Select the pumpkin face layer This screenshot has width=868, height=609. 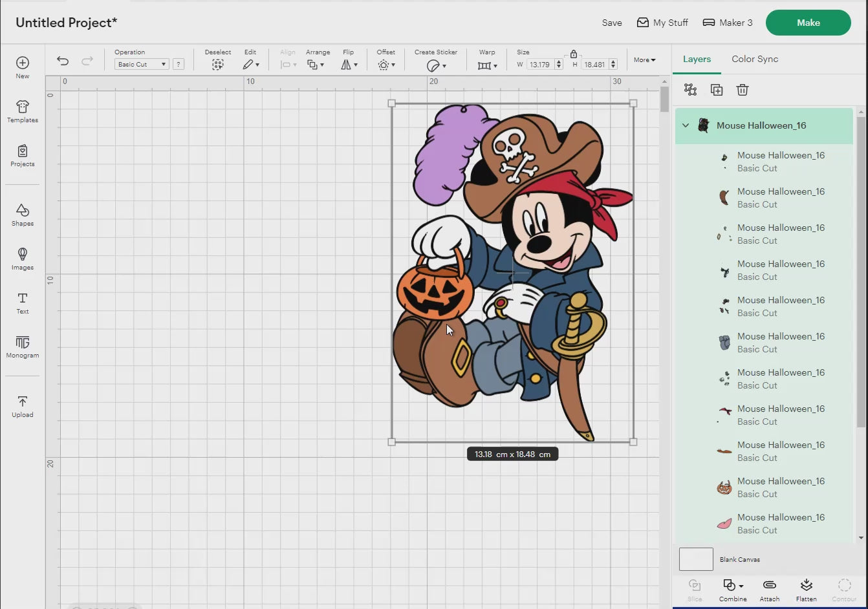coord(765,487)
